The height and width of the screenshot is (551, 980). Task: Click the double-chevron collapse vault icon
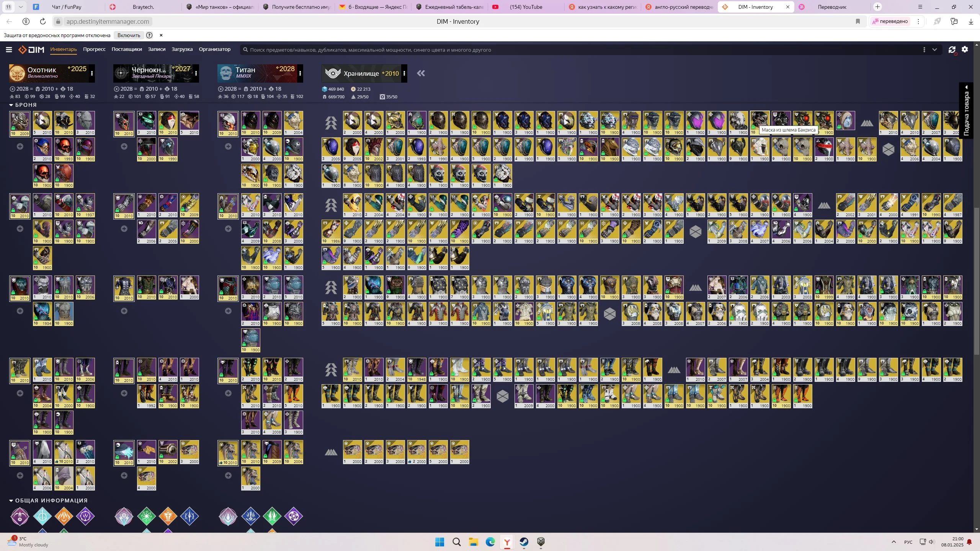421,73
